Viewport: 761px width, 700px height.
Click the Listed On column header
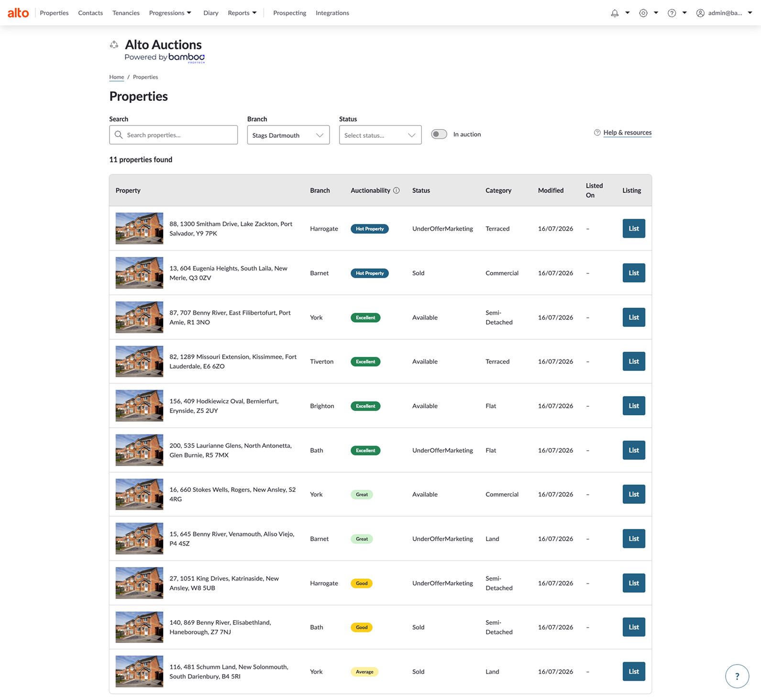point(595,190)
